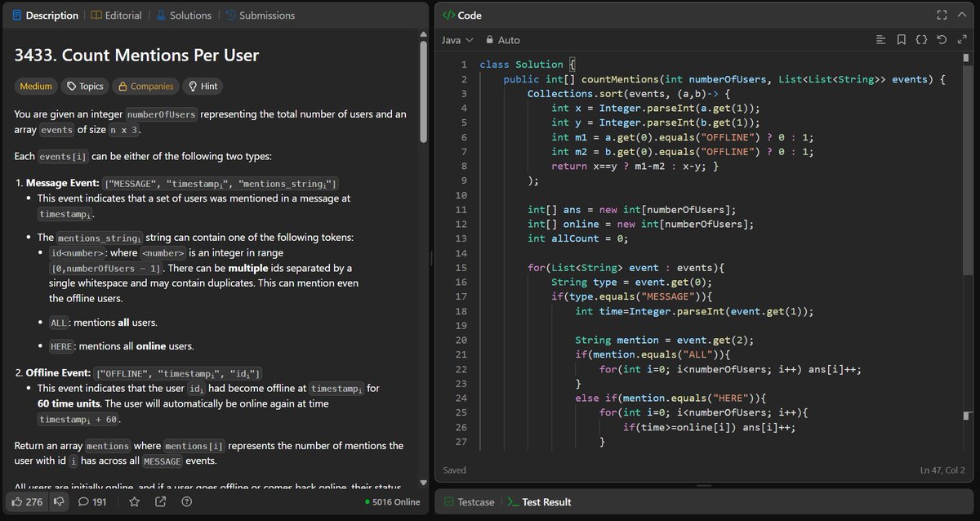Switch to the Test Result tab
980x521 pixels.
(x=546, y=502)
